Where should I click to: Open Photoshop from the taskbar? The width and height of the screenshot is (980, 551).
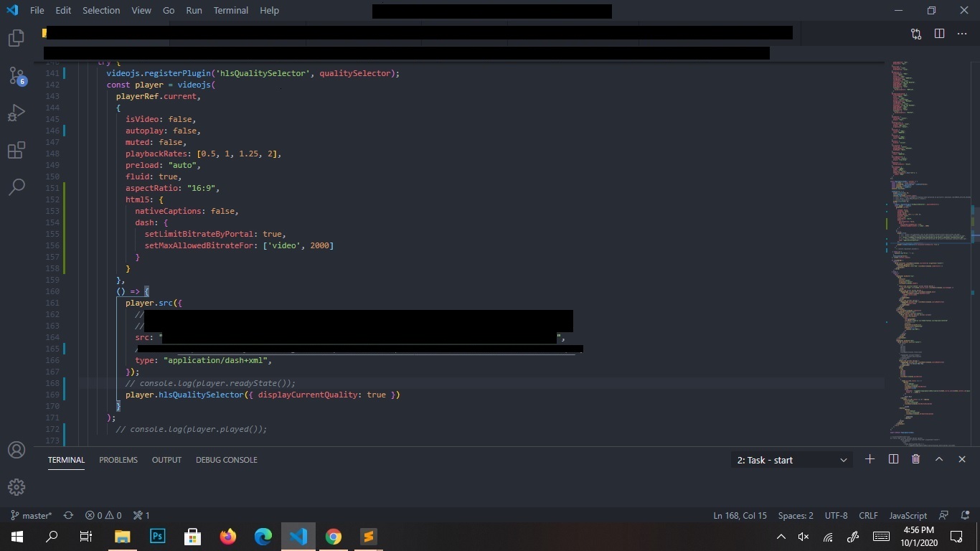click(x=156, y=537)
